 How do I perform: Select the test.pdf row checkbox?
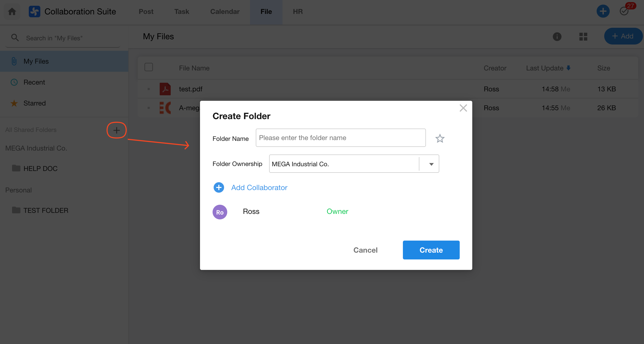[x=148, y=89]
